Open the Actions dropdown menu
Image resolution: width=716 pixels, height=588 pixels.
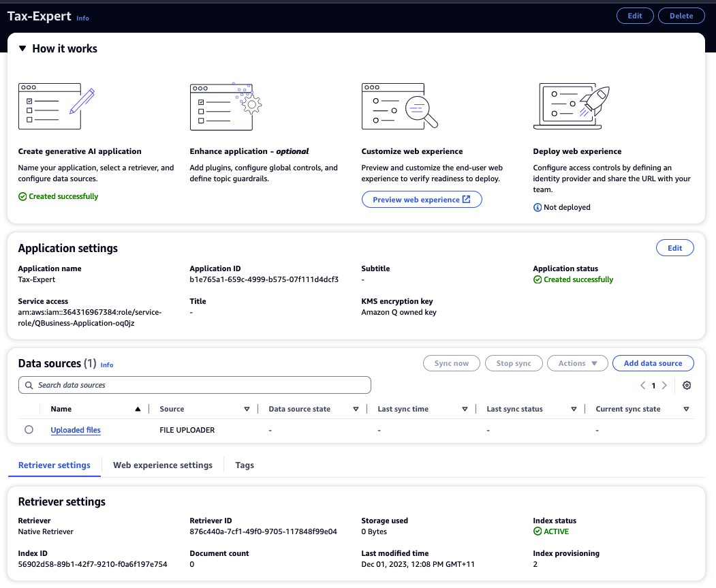(x=578, y=363)
